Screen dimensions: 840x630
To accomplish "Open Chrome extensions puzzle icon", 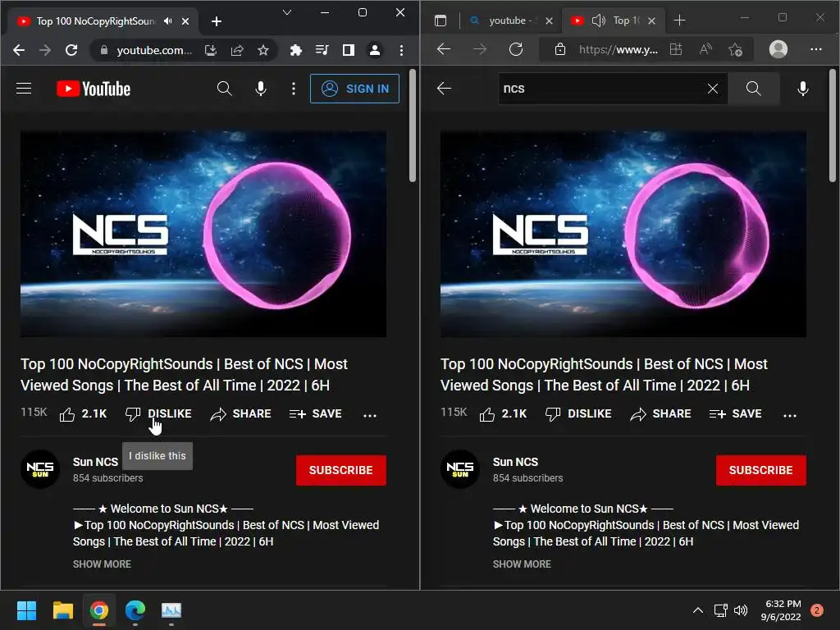I will (295, 50).
